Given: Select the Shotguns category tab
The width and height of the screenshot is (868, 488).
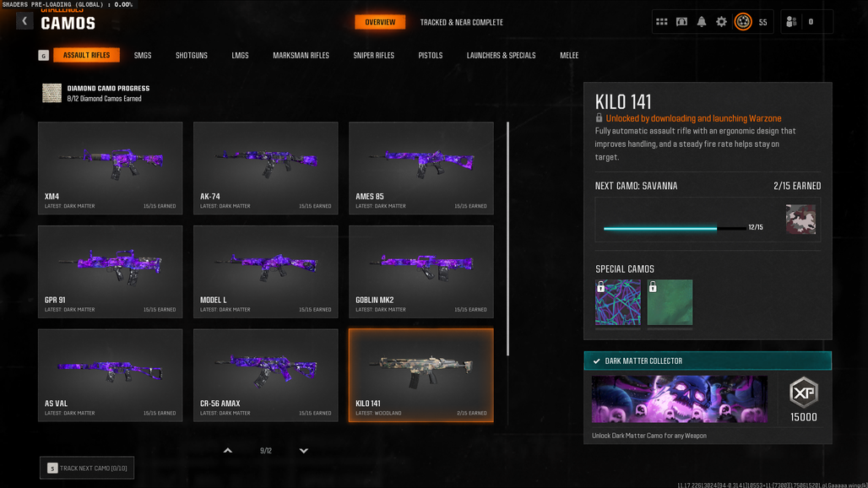Looking at the screenshot, I should (x=192, y=56).
